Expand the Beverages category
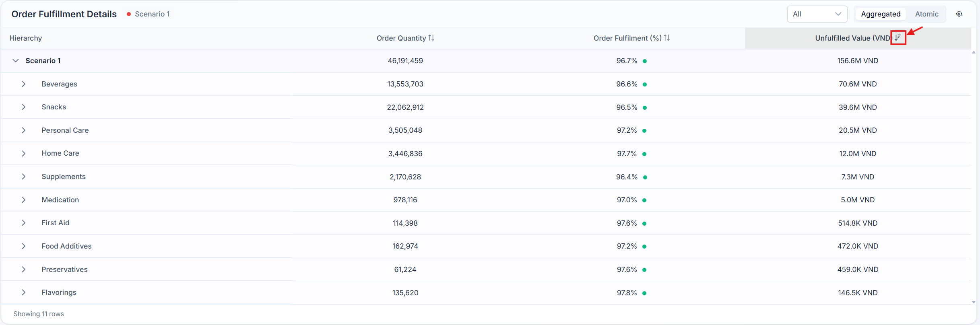980x325 pixels. click(24, 84)
